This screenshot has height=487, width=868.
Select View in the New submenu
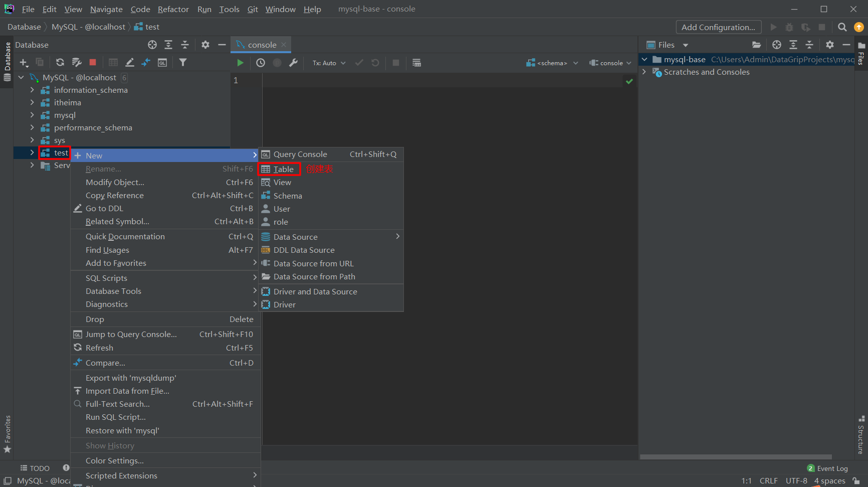(331, 183)
